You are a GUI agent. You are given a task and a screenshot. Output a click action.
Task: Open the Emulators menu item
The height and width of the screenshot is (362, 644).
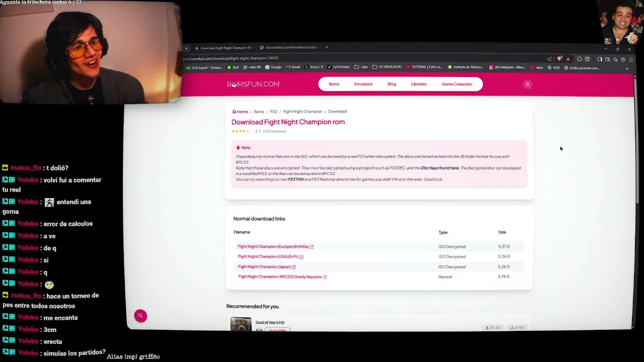(363, 84)
